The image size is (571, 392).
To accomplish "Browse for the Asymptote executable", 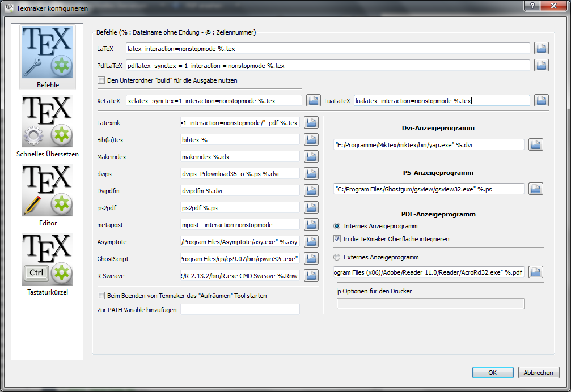I will click(x=311, y=241).
